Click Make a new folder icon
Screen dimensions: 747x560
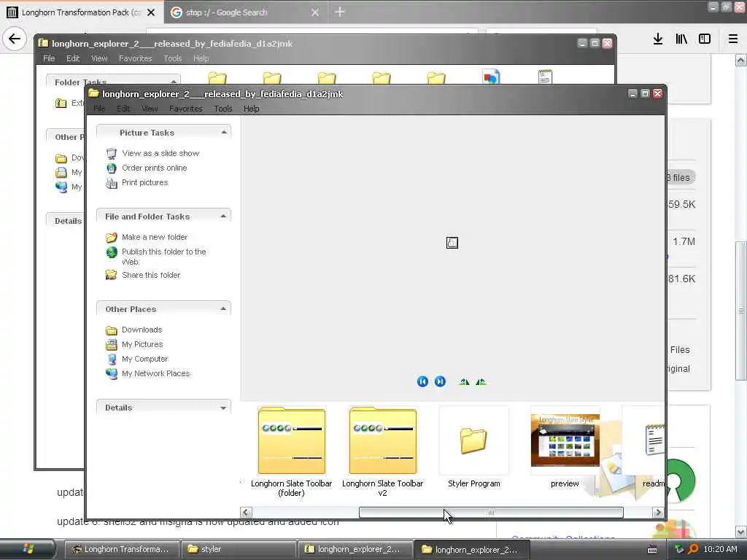112,237
